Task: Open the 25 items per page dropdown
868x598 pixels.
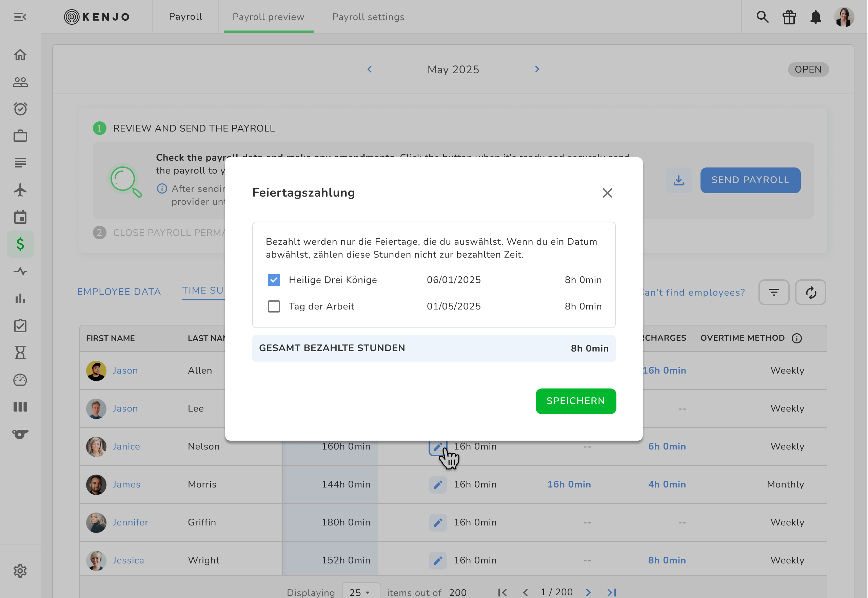Action: click(x=360, y=592)
